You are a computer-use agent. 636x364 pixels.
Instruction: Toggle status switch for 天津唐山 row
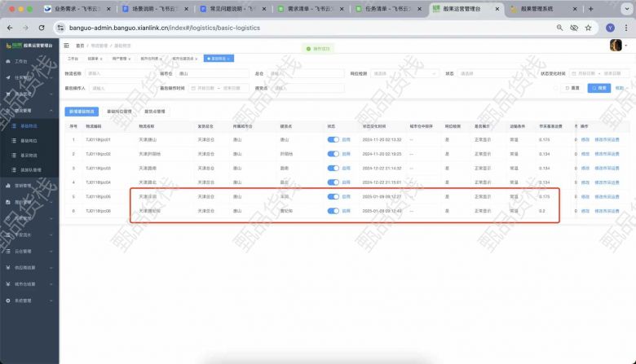[333, 139]
